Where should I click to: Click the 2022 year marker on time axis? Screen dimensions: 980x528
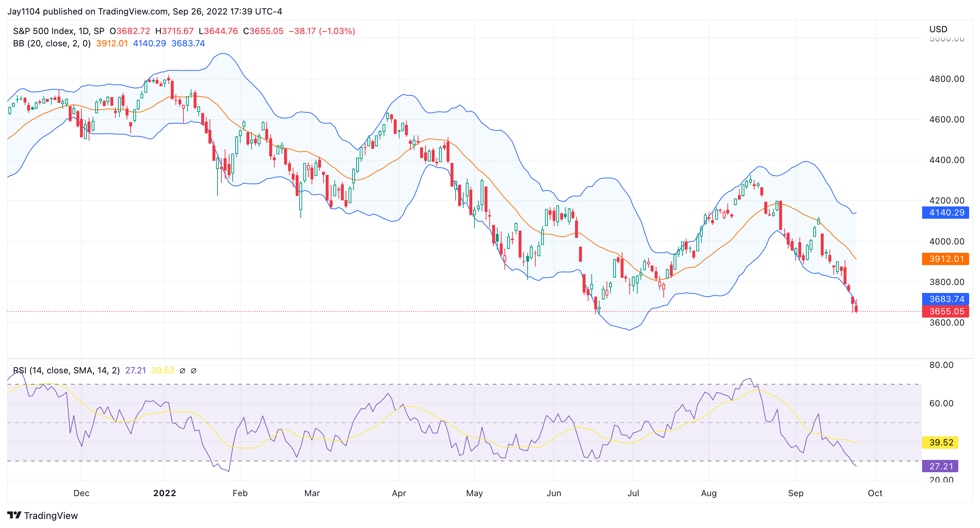pyautogui.click(x=164, y=493)
